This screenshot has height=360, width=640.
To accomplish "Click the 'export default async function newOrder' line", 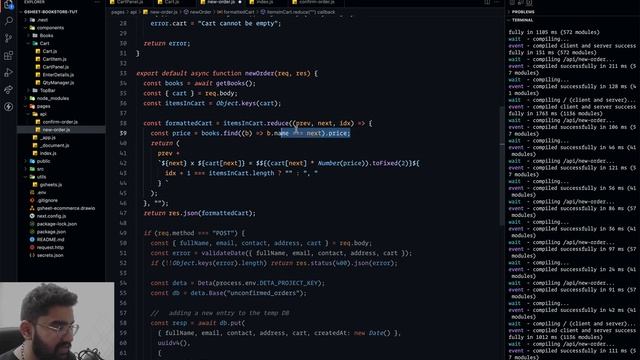I will click(227, 73).
